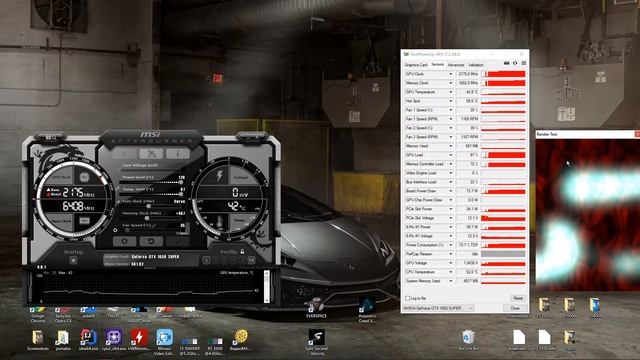The width and height of the screenshot is (640, 360).
Task: Open the GPU Load sensor dropdown
Action: tap(451, 155)
